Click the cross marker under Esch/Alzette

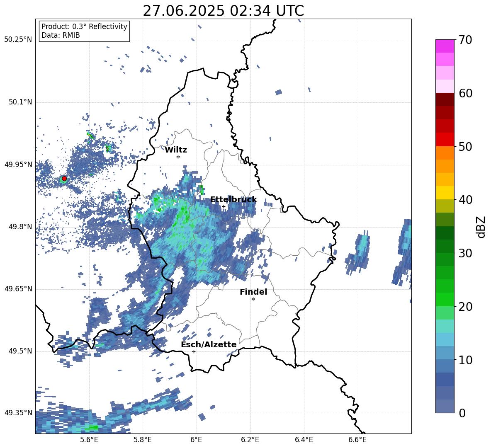click(194, 351)
